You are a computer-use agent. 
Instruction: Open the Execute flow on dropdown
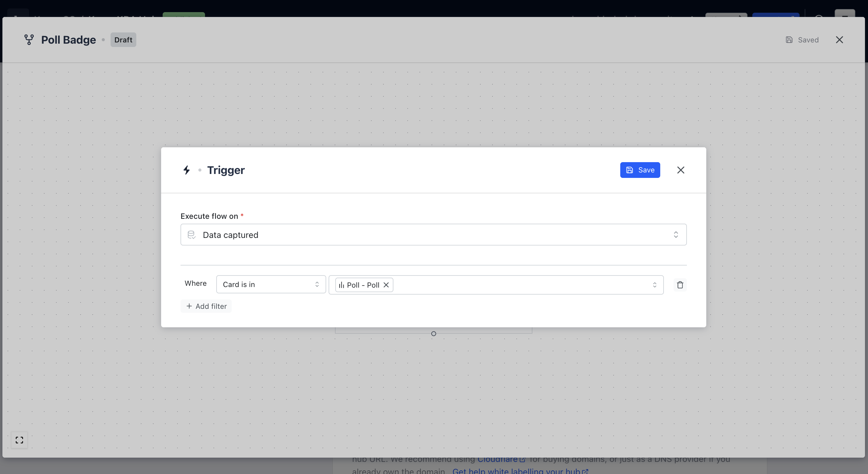(433, 235)
